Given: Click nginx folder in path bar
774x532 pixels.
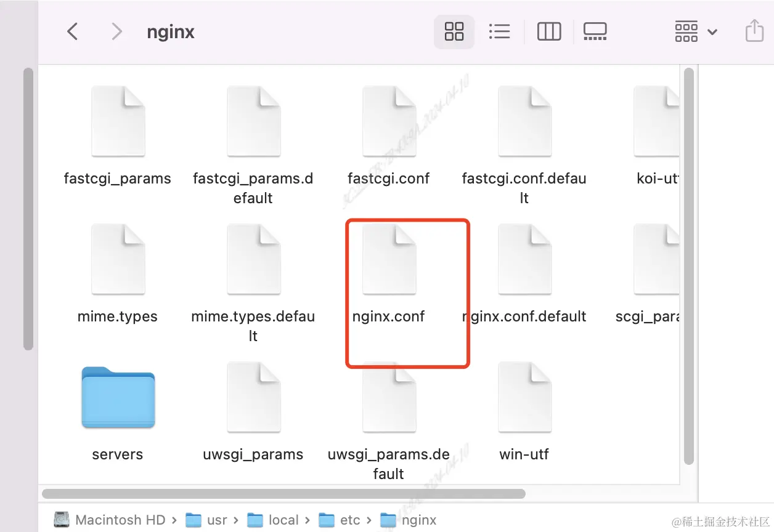Looking at the screenshot, I should pos(409,520).
